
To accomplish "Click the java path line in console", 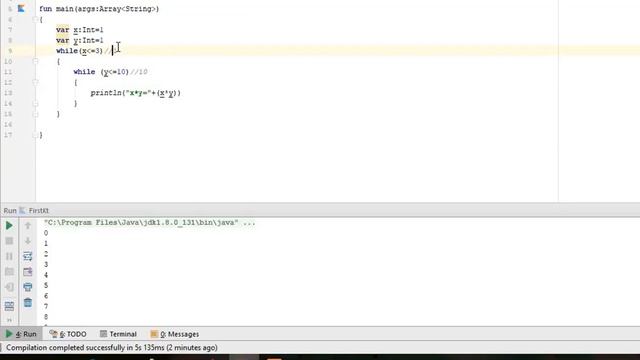I will coord(149,223).
